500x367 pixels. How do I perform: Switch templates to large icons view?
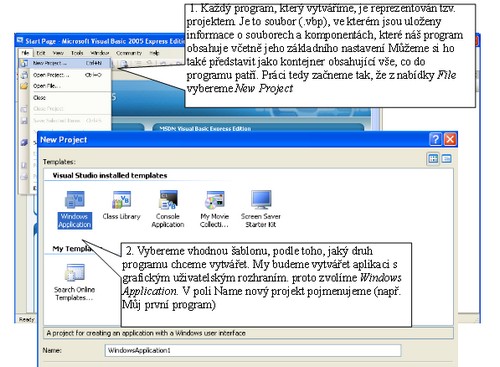433,159
